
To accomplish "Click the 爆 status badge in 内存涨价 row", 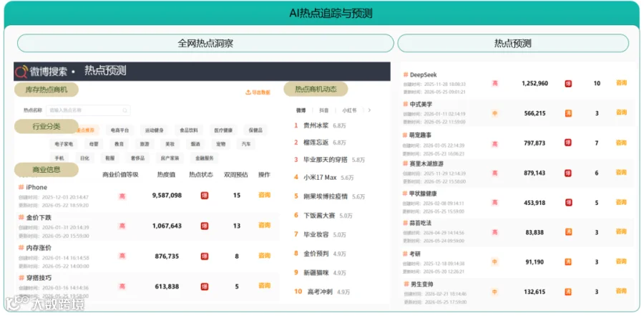I will (x=205, y=257).
